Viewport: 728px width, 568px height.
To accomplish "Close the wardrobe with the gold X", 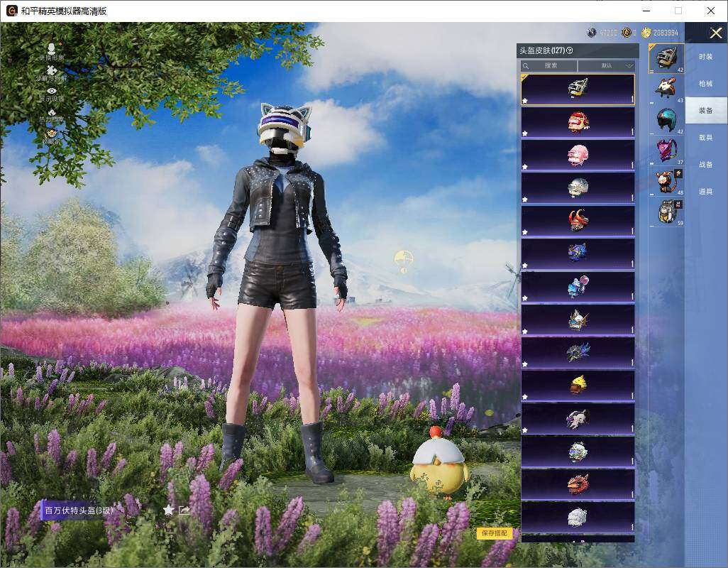I will pyautogui.click(x=715, y=33).
